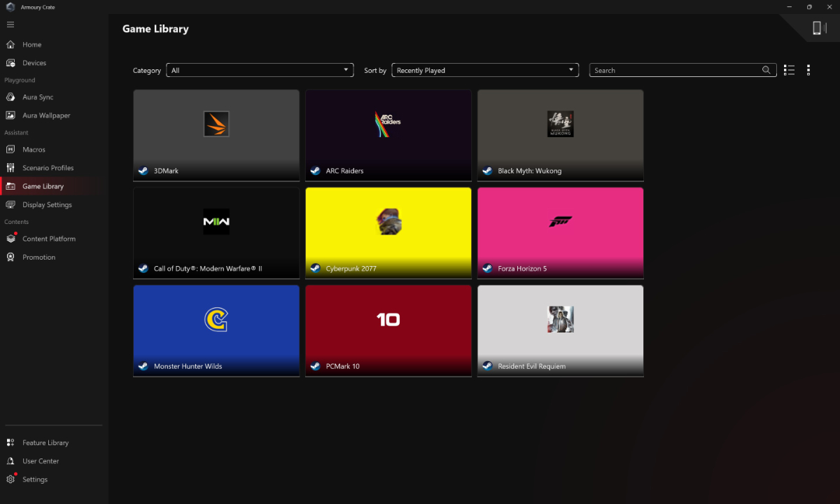Click the 3DMark orange logo icon
Viewport: 840px width, 504px height.
pos(216,124)
